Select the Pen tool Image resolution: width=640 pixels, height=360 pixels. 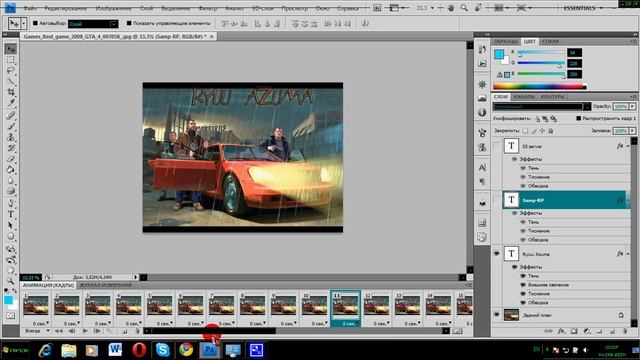(x=11, y=203)
